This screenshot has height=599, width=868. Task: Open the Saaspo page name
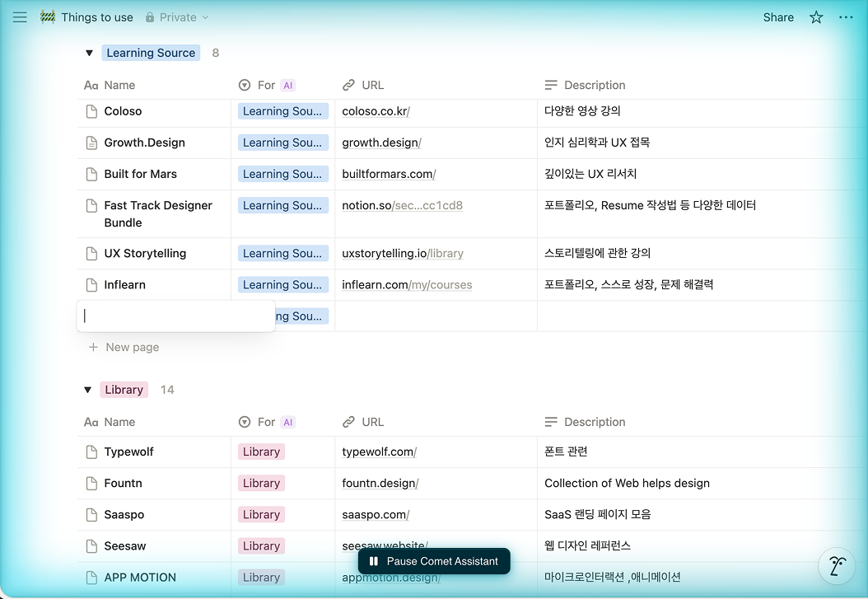(x=124, y=515)
